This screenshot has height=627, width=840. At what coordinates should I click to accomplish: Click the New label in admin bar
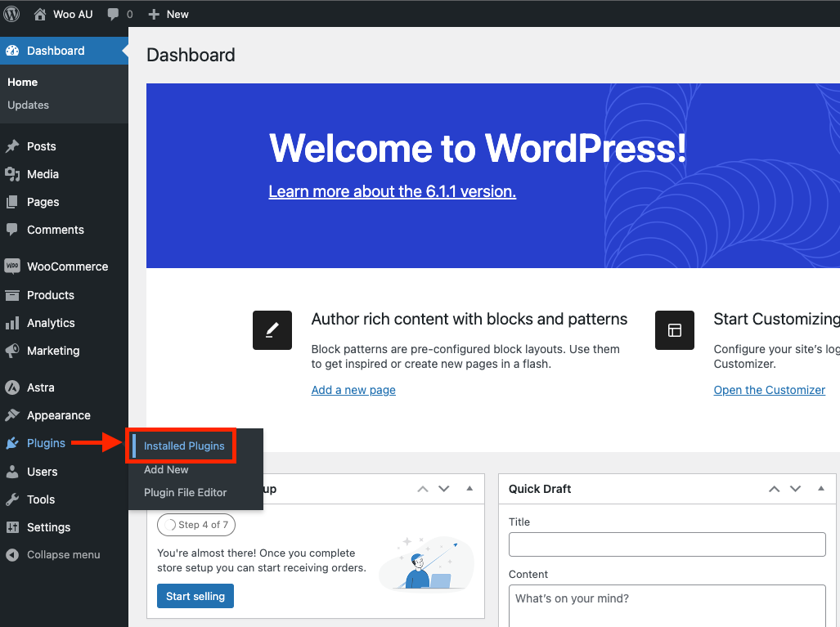point(177,15)
